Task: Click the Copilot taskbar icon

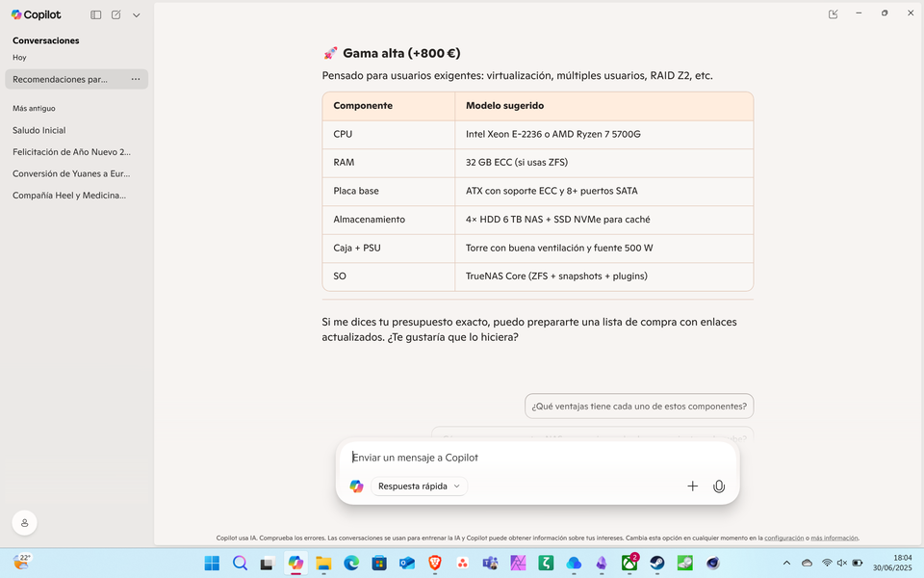Action: [295, 564]
